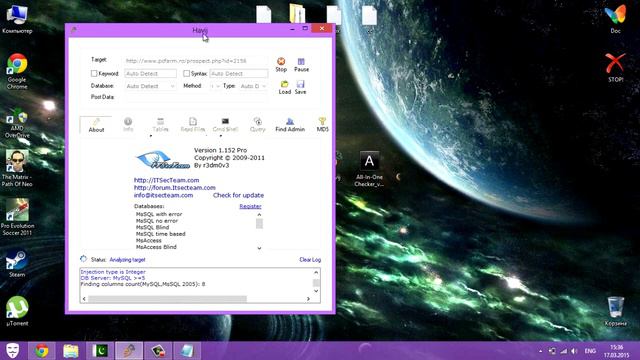The image size is (640, 360).
Task: Open the Find Admin tab
Action: pyautogui.click(x=290, y=124)
